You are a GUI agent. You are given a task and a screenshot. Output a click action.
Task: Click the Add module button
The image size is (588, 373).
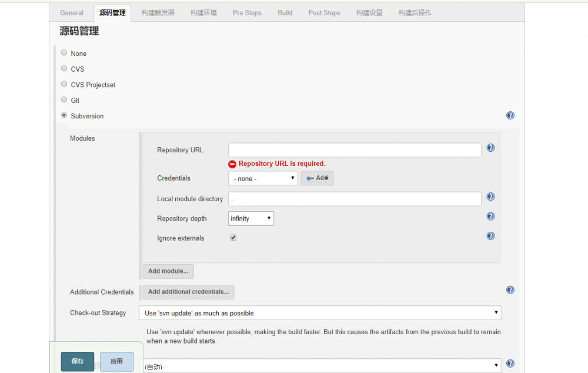(168, 271)
